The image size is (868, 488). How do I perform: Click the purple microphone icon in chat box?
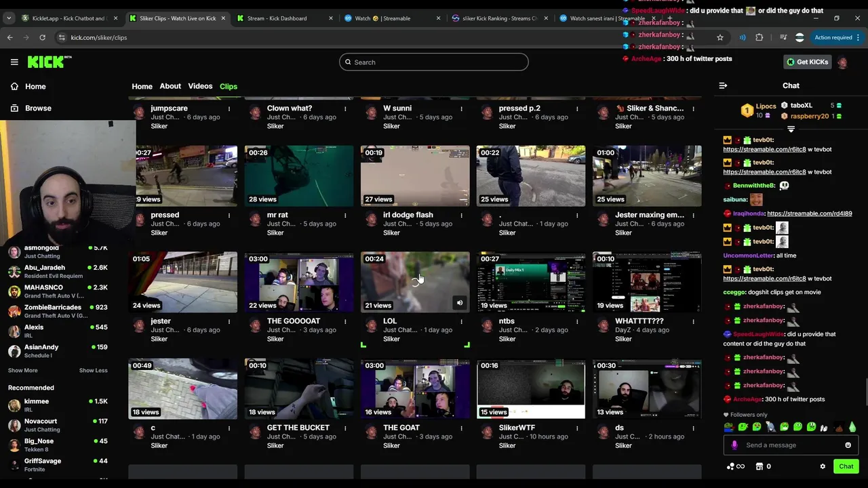pyautogui.click(x=734, y=445)
